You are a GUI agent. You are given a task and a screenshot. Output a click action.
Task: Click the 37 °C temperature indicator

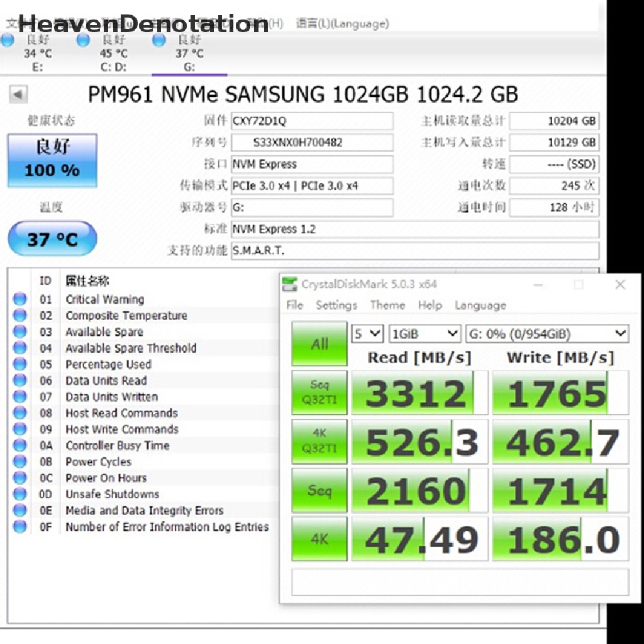click(x=52, y=238)
